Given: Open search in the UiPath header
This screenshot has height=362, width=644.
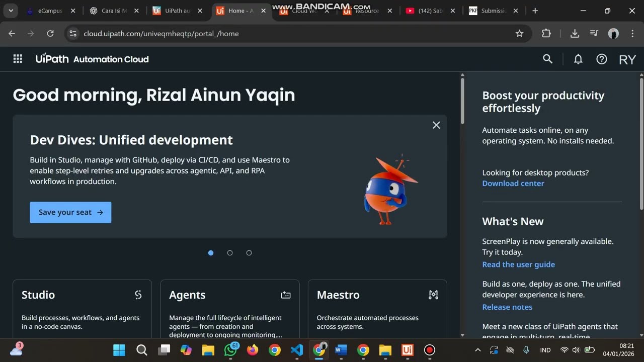Looking at the screenshot, I should point(548,59).
